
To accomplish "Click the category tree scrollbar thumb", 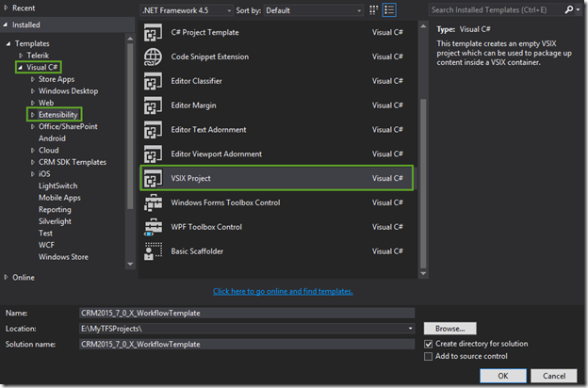I will [x=130, y=126].
